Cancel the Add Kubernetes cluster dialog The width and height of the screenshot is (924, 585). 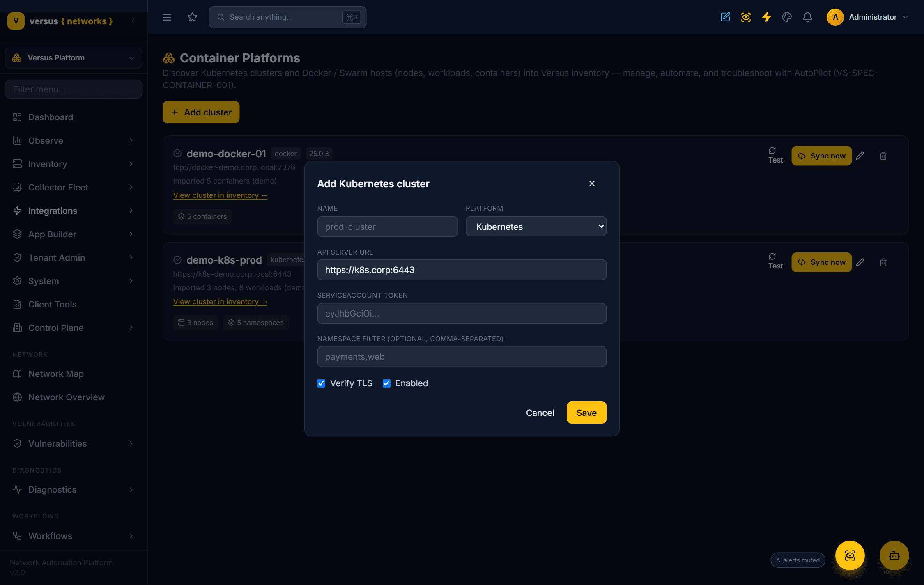point(540,413)
